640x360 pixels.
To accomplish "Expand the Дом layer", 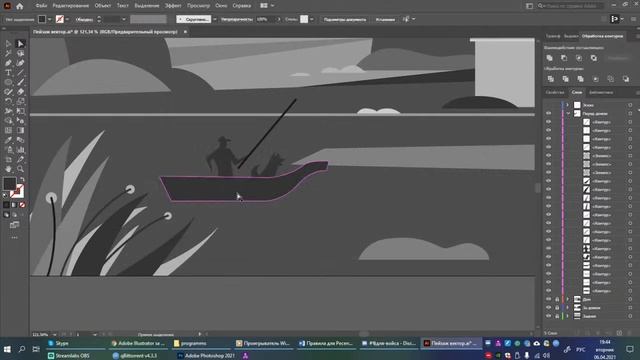I will point(568,299).
